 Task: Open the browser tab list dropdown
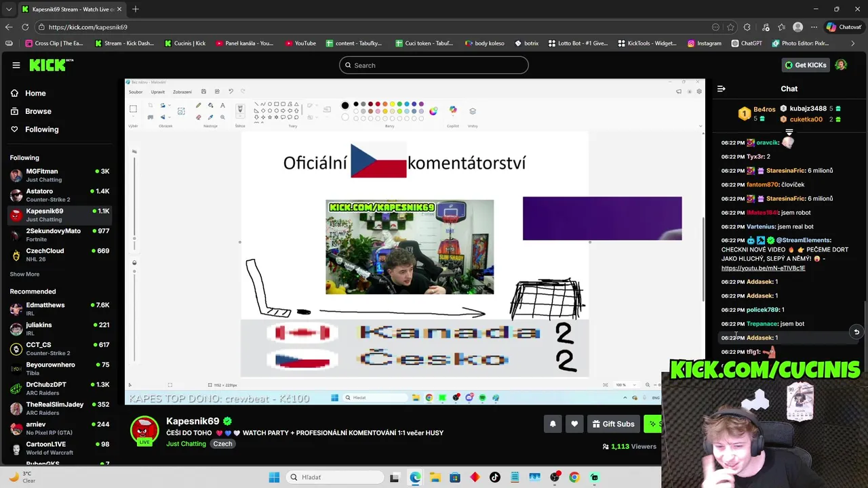point(8,9)
